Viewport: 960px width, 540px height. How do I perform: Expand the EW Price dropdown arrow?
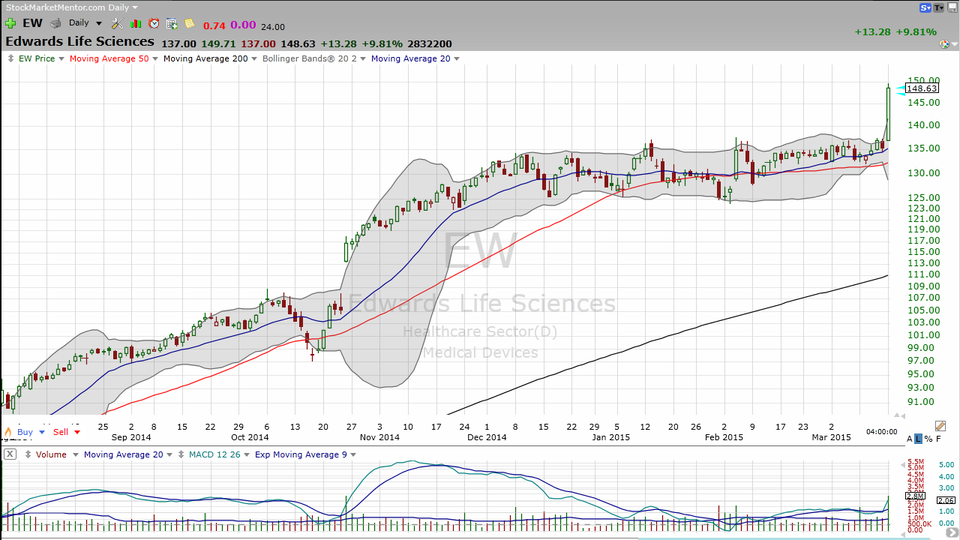(61, 59)
